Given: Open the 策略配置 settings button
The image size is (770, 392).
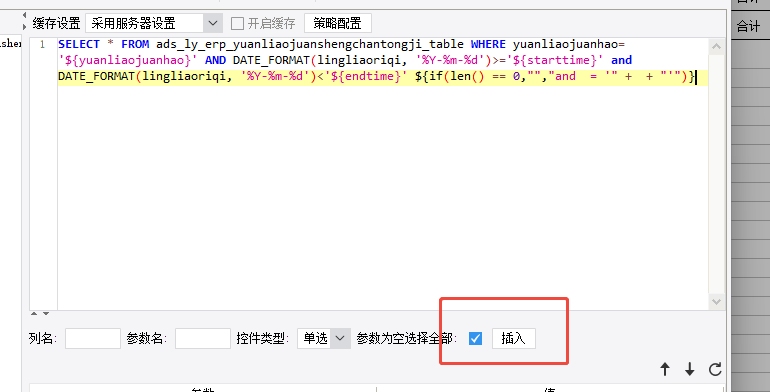Looking at the screenshot, I should coord(337,23).
